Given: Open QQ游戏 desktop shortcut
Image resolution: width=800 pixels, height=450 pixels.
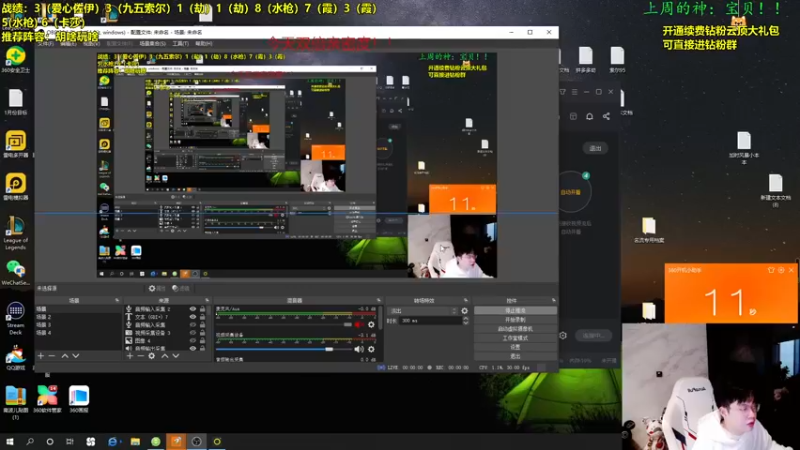Looking at the screenshot, I should tap(15, 358).
